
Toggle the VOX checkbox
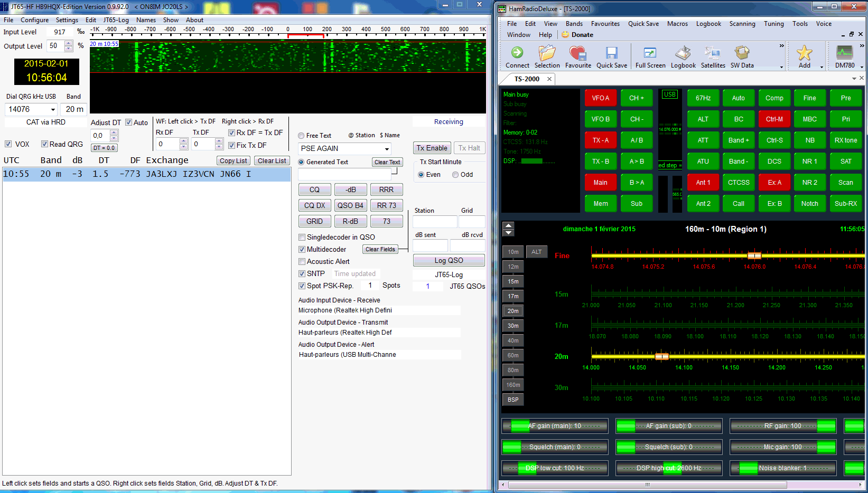(8, 144)
